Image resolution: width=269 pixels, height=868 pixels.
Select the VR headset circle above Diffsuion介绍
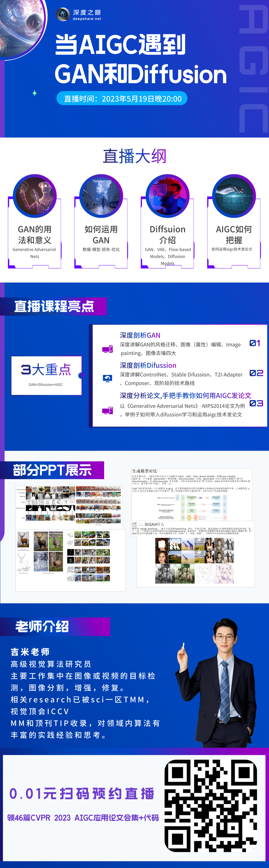pos(167,196)
